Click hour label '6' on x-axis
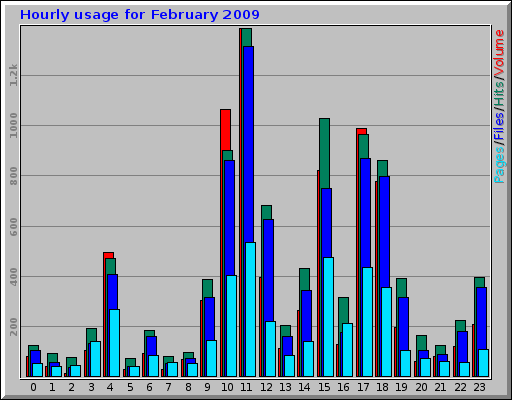Viewport: 512px width, 400px height. pyautogui.click(x=149, y=387)
